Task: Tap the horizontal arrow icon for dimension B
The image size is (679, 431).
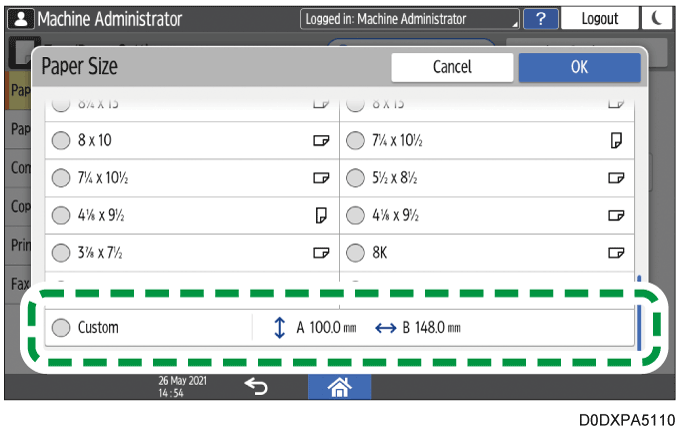Action: pyautogui.click(x=386, y=327)
